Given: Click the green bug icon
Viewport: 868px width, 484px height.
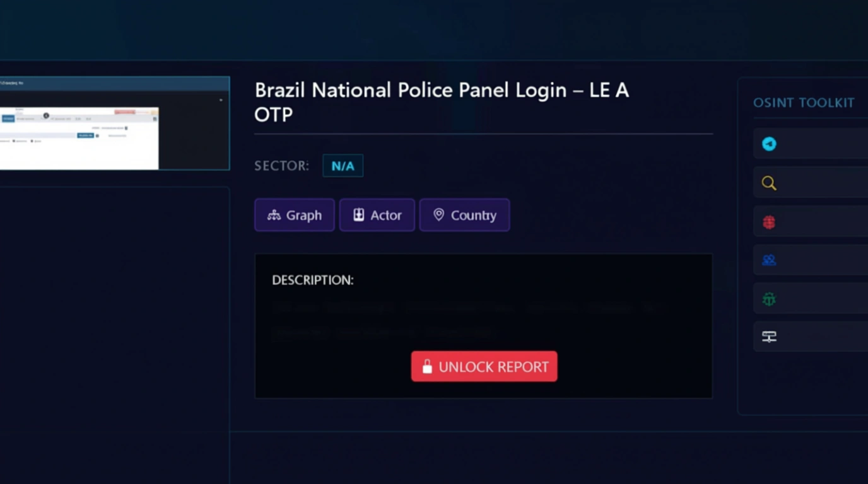Looking at the screenshot, I should (769, 299).
